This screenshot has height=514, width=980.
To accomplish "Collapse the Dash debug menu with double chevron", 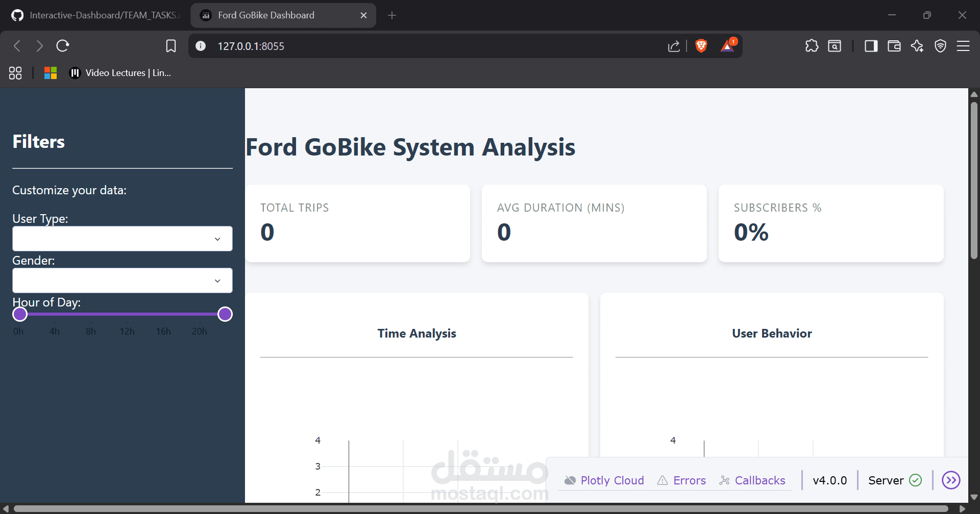I will click(x=952, y=480).
